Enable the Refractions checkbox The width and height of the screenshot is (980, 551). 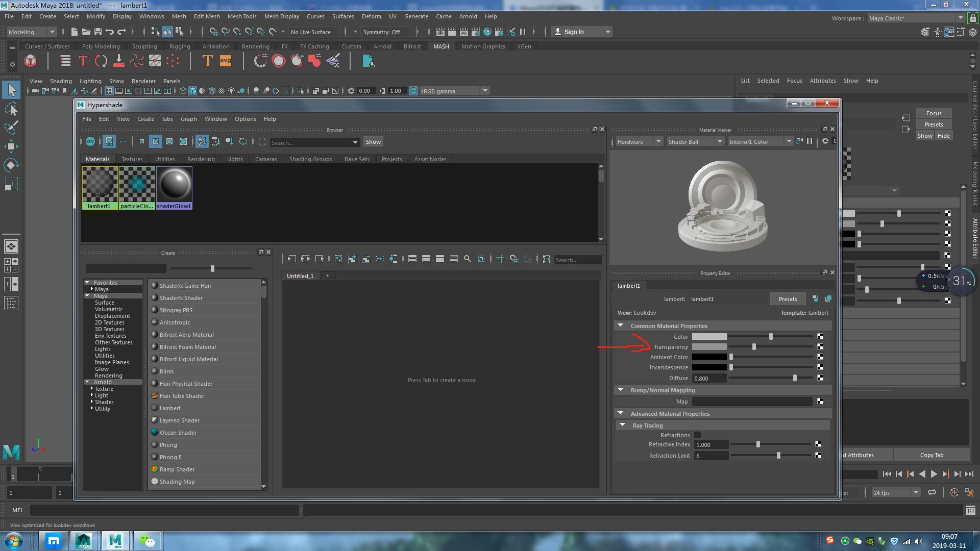(x=697, y=435)
